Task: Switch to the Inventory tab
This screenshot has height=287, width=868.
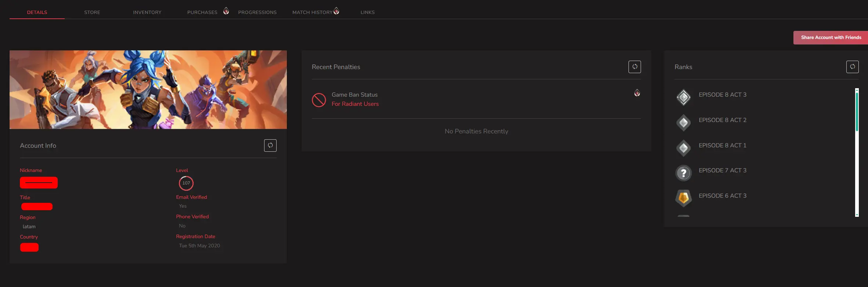Action: [x=147, y=12]
